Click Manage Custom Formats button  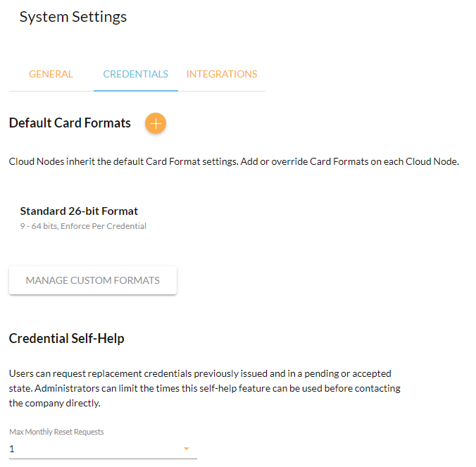93,280
